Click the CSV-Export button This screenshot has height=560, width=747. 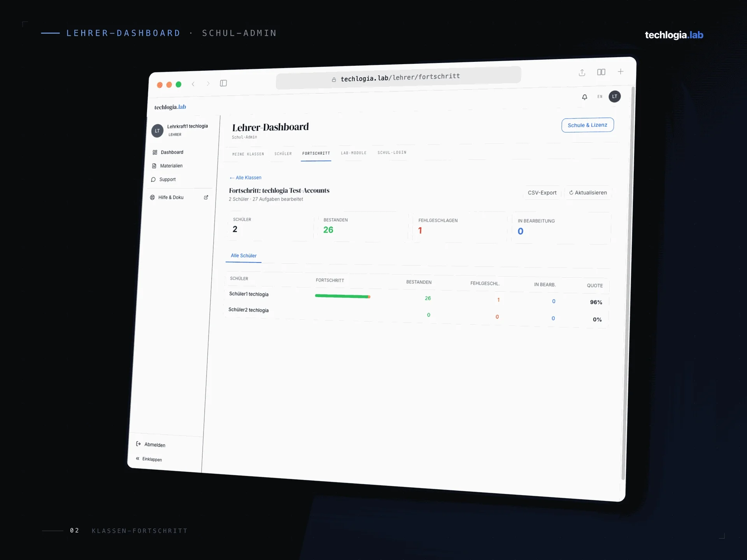542,192
